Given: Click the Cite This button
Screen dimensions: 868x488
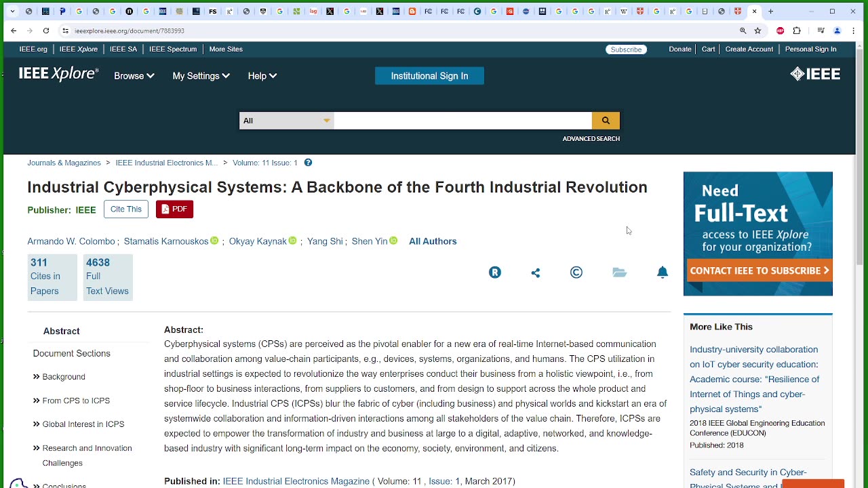Looking at the screenshot, I should pos(126,209).
